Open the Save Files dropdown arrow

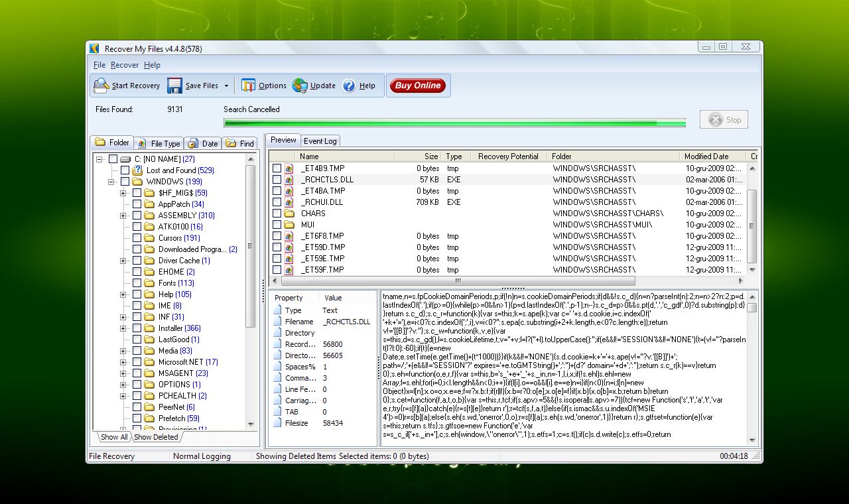226,86
